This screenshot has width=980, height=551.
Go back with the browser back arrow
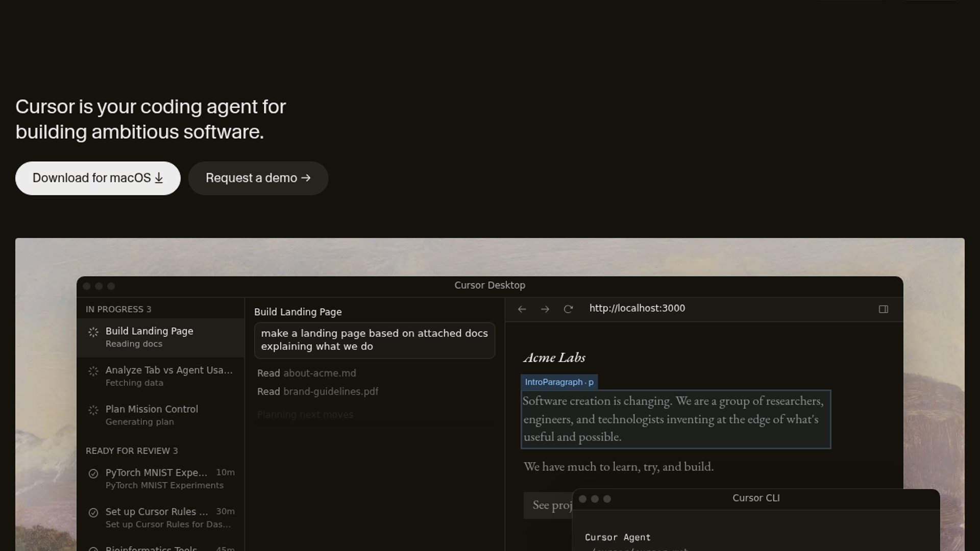click(522, 309)
